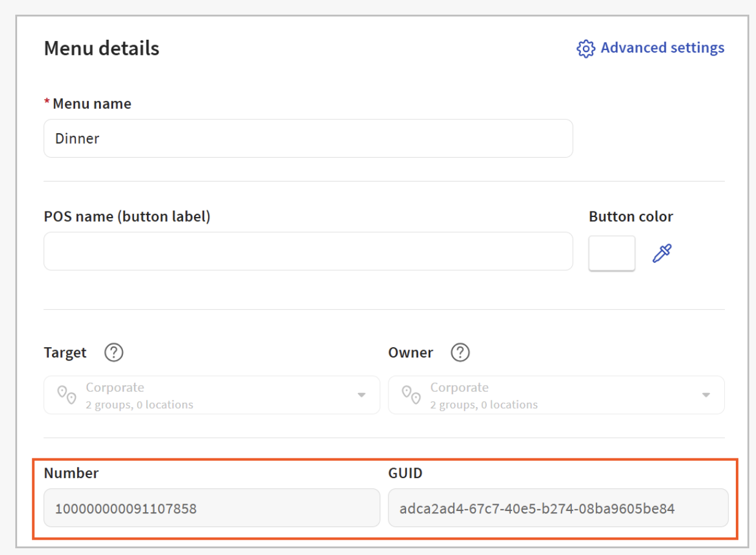Click the Number label text
The width and height of the screenshot is (756, 555).
(71, 473)
